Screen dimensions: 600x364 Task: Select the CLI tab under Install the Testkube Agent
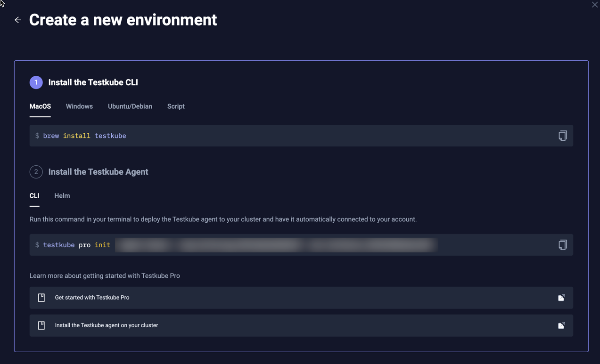[34, 195]
